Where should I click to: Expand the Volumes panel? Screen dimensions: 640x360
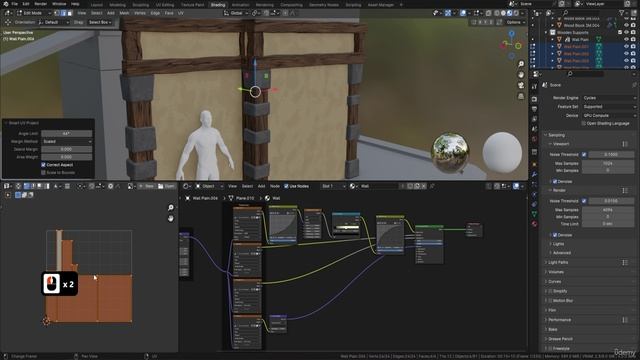pos(556,272)
